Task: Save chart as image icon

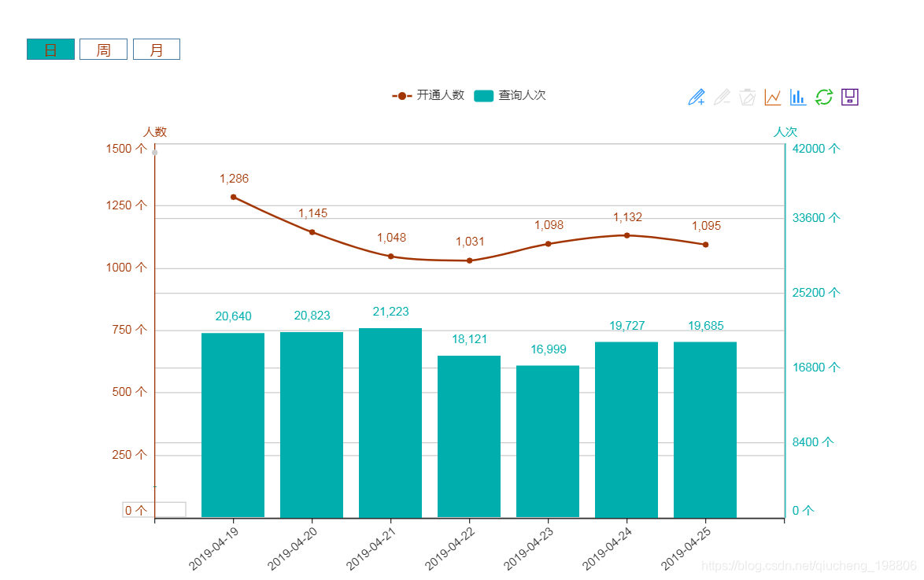Action: 850,97
